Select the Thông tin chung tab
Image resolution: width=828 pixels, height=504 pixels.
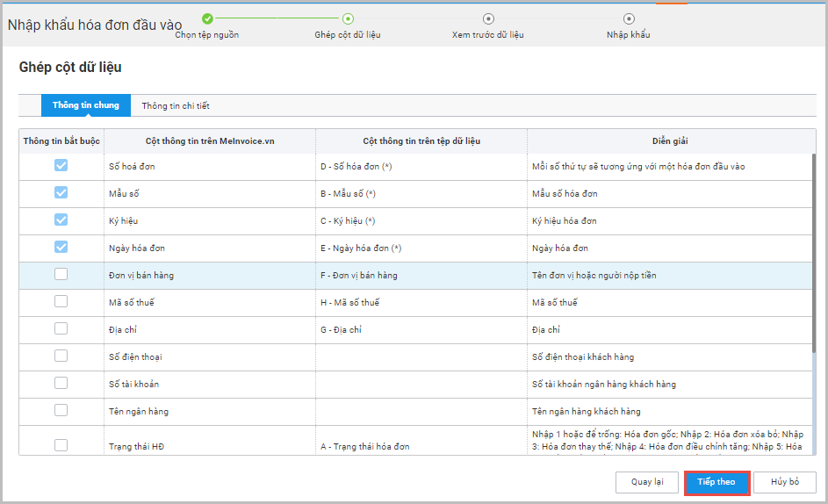(x=85, y=105)
